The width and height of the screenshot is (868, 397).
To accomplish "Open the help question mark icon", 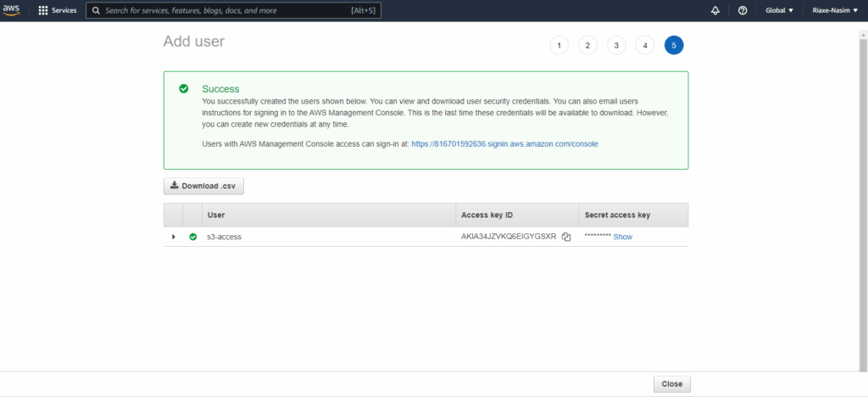I will click(x=742, y=11).
